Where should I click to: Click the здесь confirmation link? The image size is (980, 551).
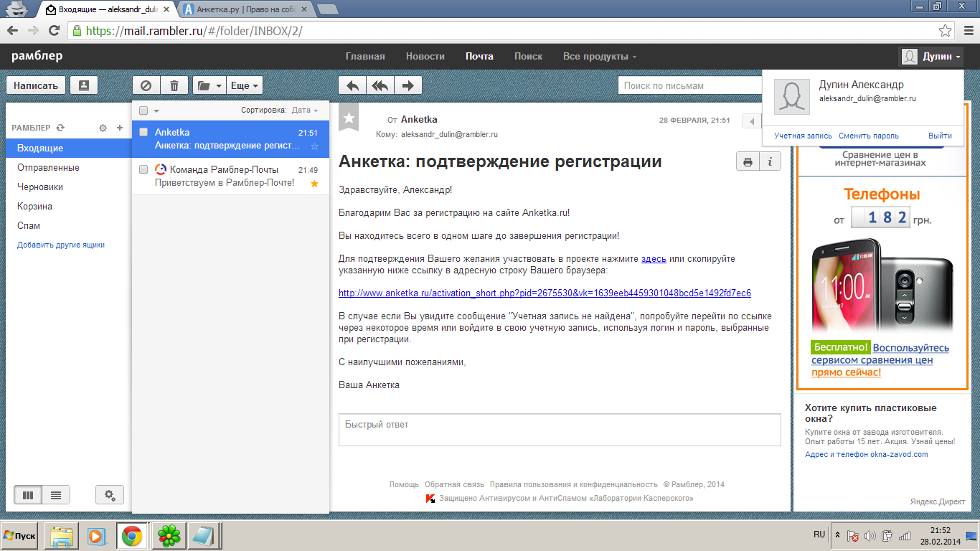coord(654,258)
